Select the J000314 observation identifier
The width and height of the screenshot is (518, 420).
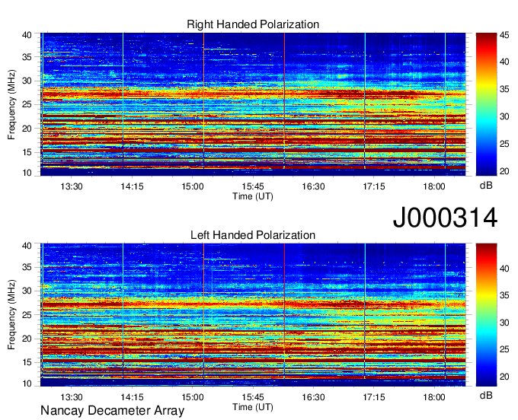pyautogui.click(x=445, y=218)
